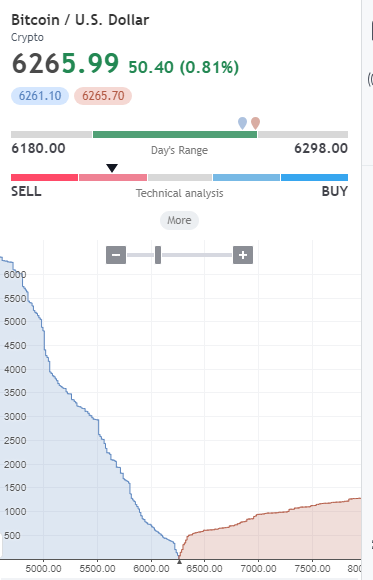This screenshot has width=373, height=580.
Task: Click the 6500.00 label on price axis
Action: pyautogui.click(x=205, y=569)
